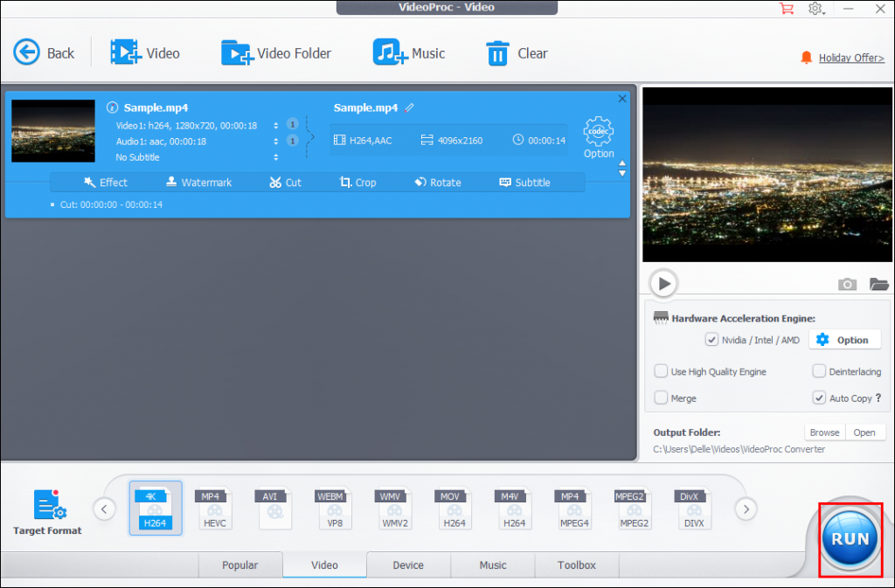This screenshot has height=588, width=895.
Task: Enable the Merge option
Action: coord(661,398)
